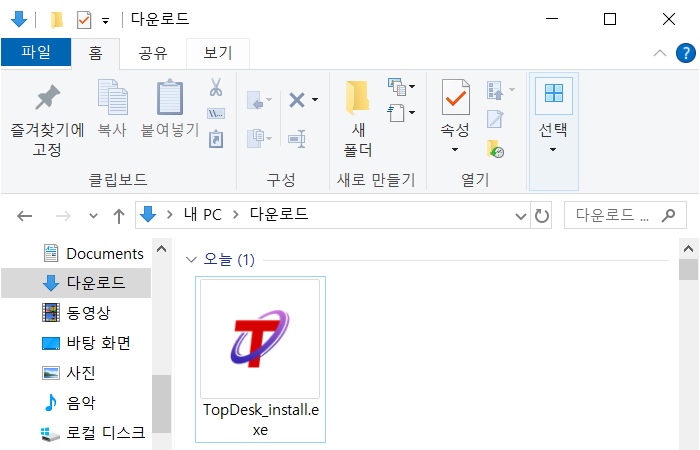Viewport: 700px width, 450px height.
Task: Click the file pane scrollbar up arrow
Action: [688, 249]
